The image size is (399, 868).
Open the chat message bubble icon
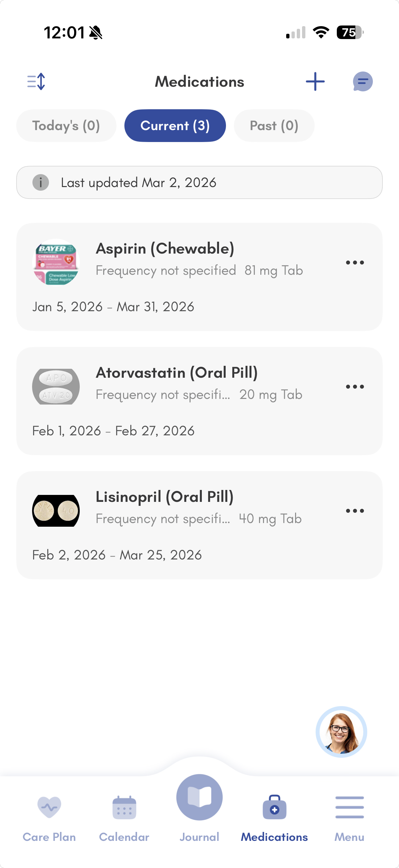coord(363,81)
